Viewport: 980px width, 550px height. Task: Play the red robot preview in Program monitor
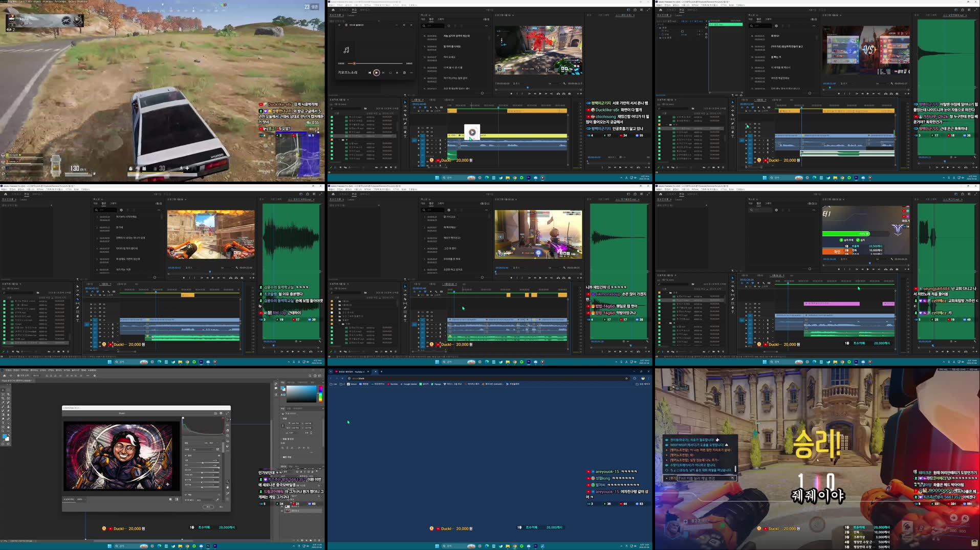pyautogui.click(x=540, y=94)
